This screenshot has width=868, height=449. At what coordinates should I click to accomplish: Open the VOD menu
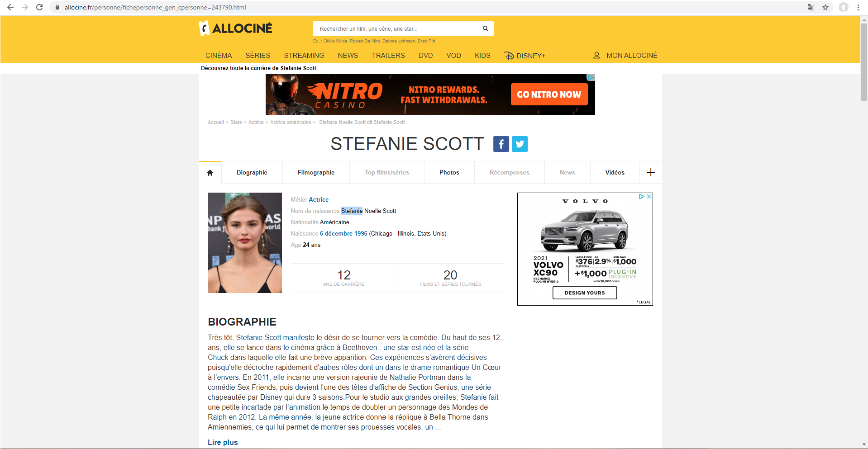[453, 55]
